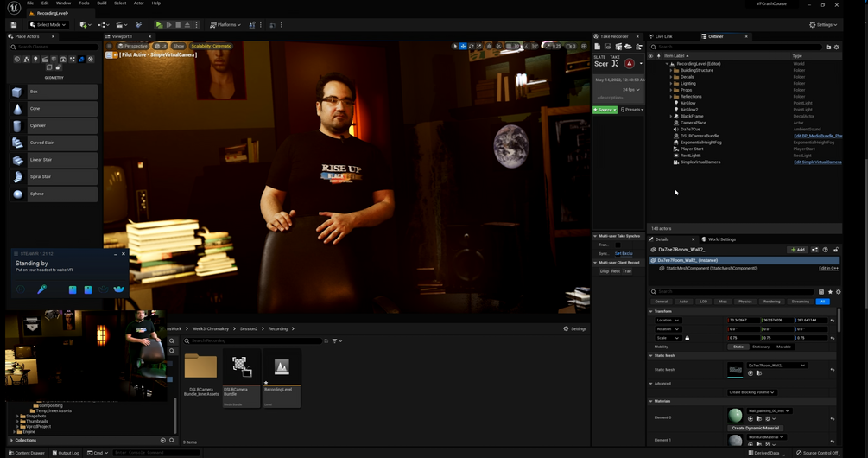Open the Platforms dropdown
The width and height of the screenshot is (868, 458).
225,25
